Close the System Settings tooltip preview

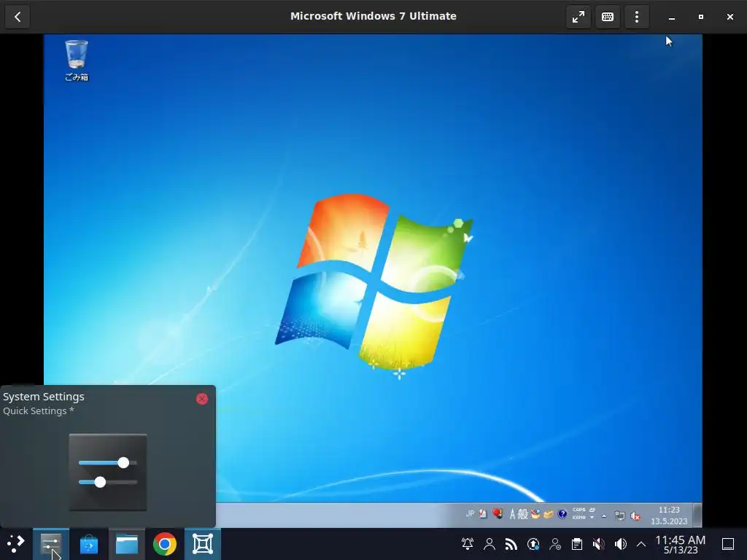coord(202,399)
